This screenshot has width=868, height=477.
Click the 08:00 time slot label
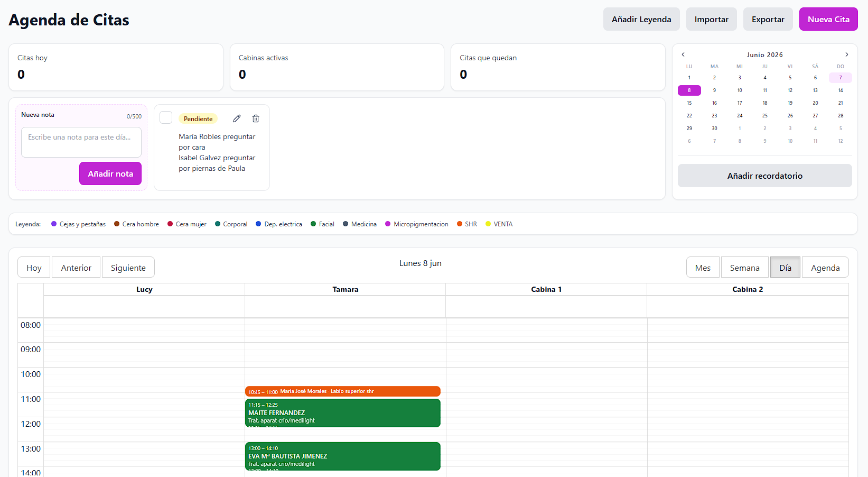(x=31, y=325)
